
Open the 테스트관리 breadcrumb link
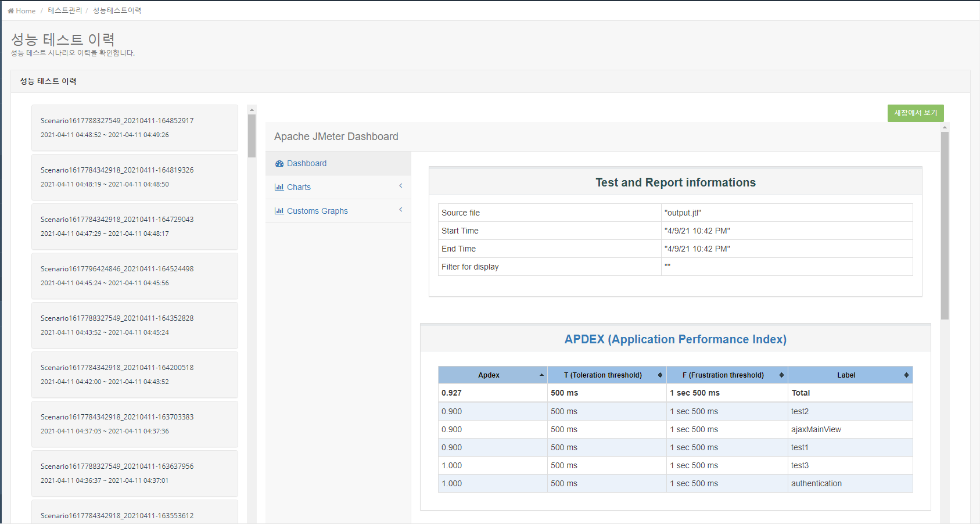tap(65, 10)
